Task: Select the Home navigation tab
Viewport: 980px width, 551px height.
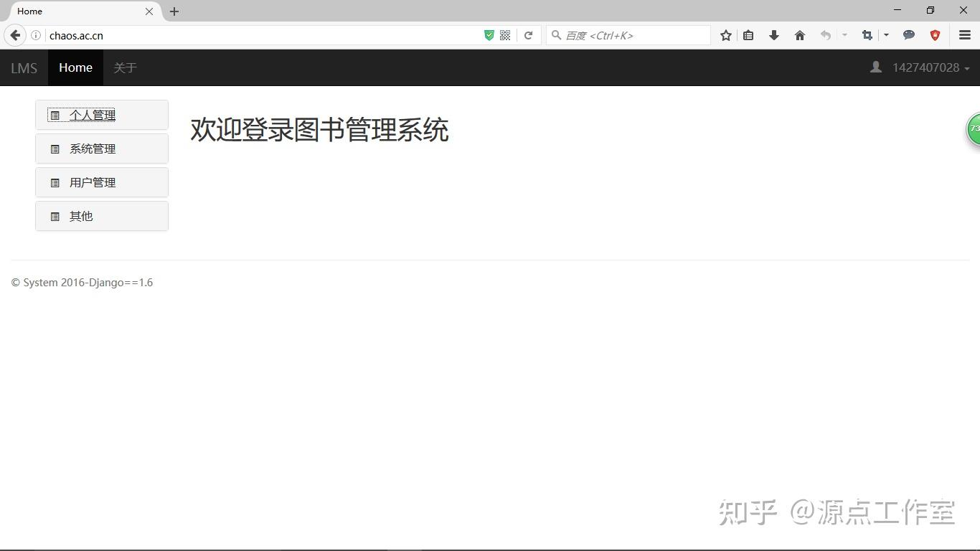Action: (x=75, y=67)
